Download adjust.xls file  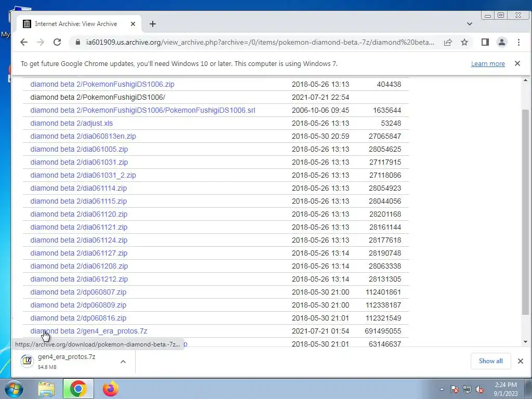click(72, 123)
